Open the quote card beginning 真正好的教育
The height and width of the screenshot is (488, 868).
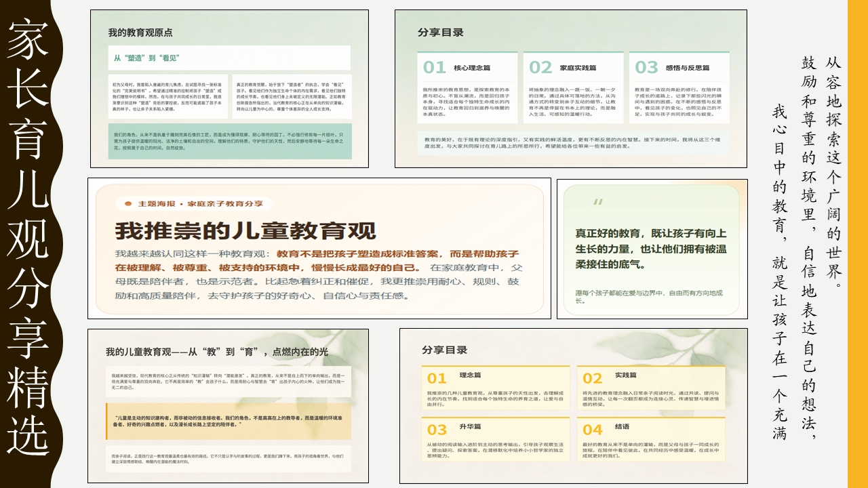tap(652, 249)
